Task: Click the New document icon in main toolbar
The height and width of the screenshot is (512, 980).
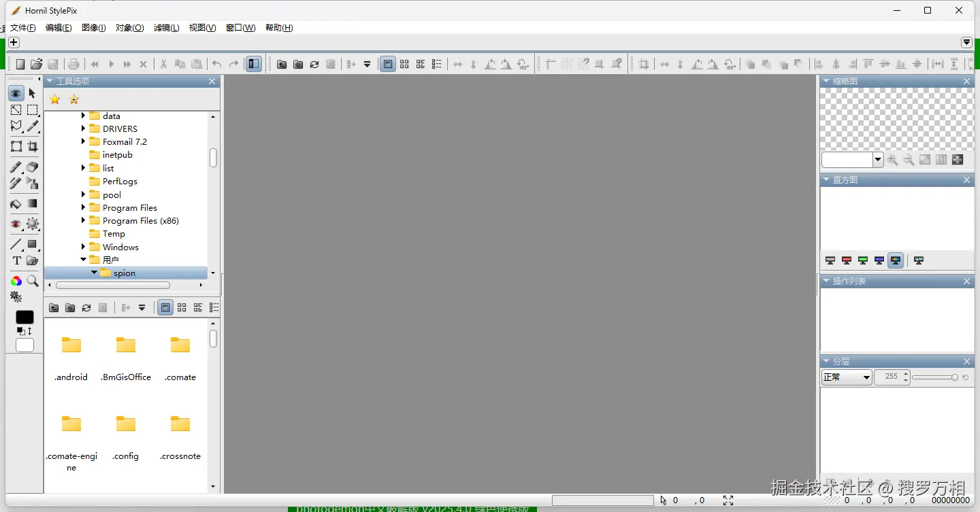Action: [x=20, y=64]
